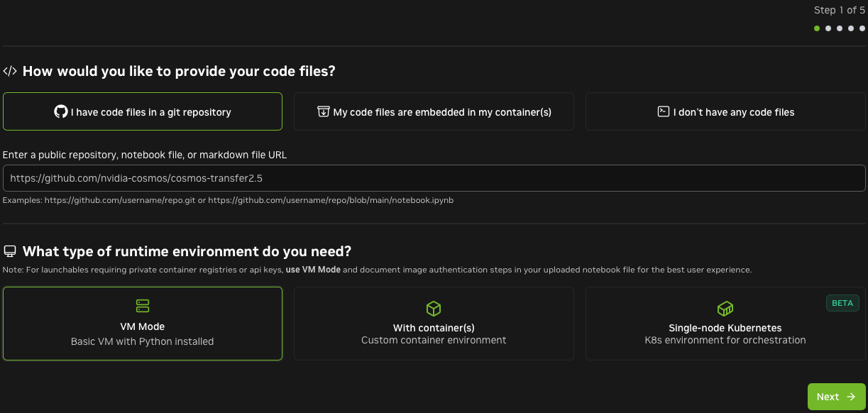Click the monitor icon beside the runtime environment question
868x413 pixels.
click(x=10, y=250)
